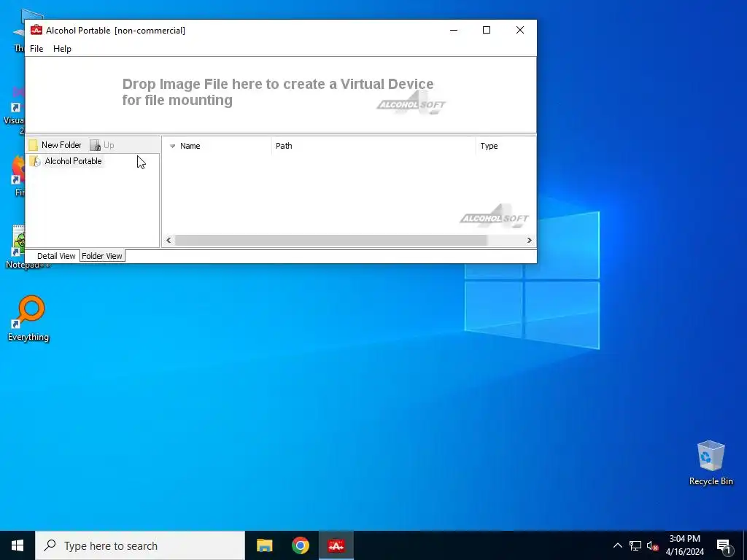The width and height of the screenshot is (747, 560).
Task: Open the Windows Start menu
Action: point(18,545)
